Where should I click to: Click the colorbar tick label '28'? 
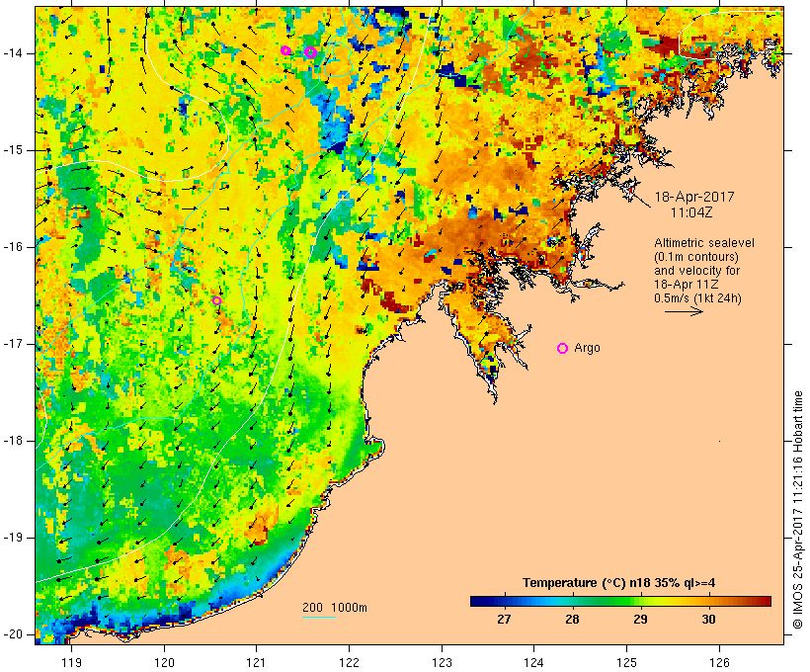[x=572, y=619]
